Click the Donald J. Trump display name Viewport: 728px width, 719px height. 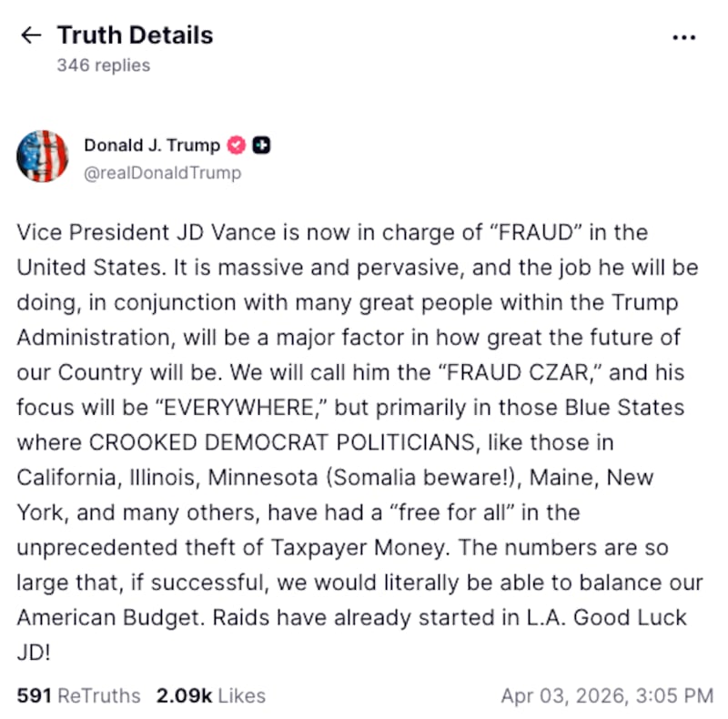coord(152,144)
